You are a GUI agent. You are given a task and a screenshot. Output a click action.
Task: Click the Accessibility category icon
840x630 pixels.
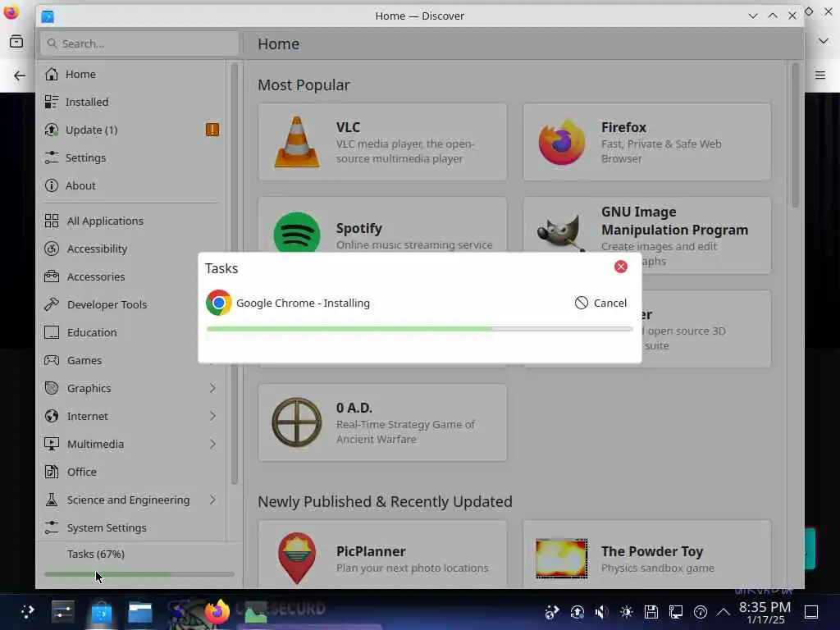click(x=52, y=249)
